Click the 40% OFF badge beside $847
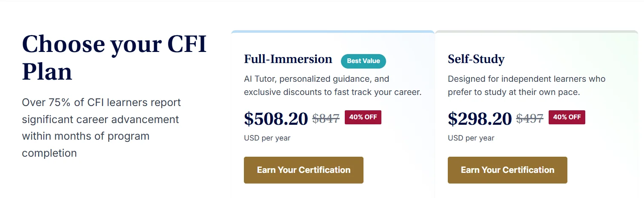Viewport: 644px width, 198px height. pyautogui.click(x=363, y=117)
